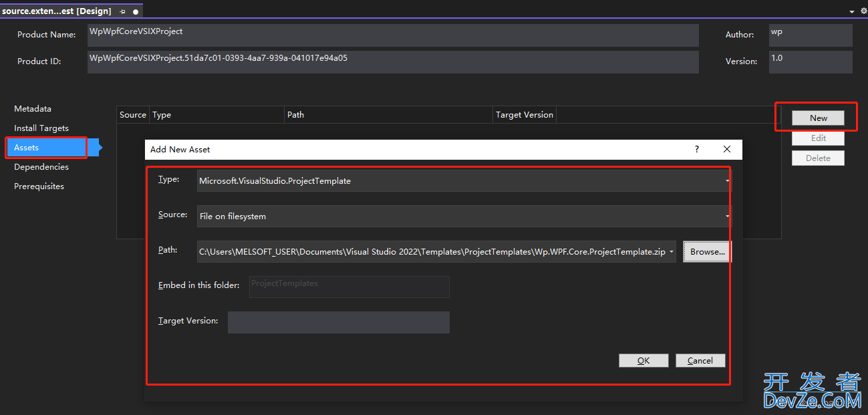Click the Target Version column header

click(x=525, y=115)
